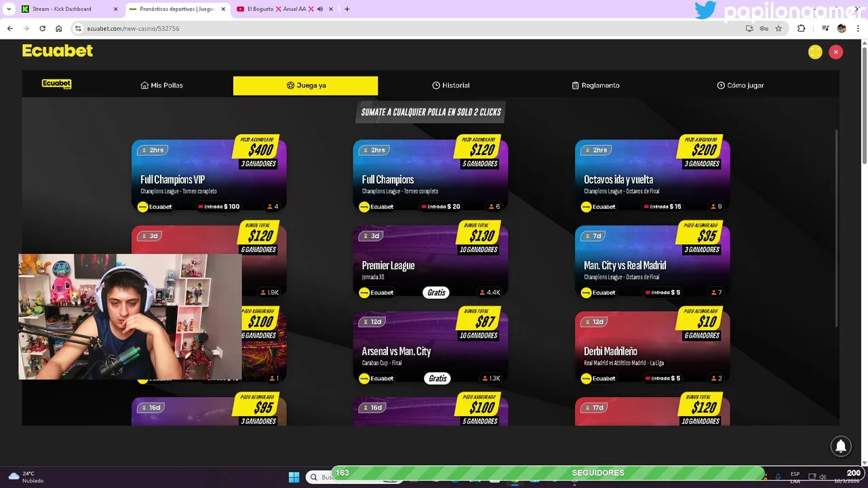Open the Windows Start menu
868x488 pixels.
(294, 477)
